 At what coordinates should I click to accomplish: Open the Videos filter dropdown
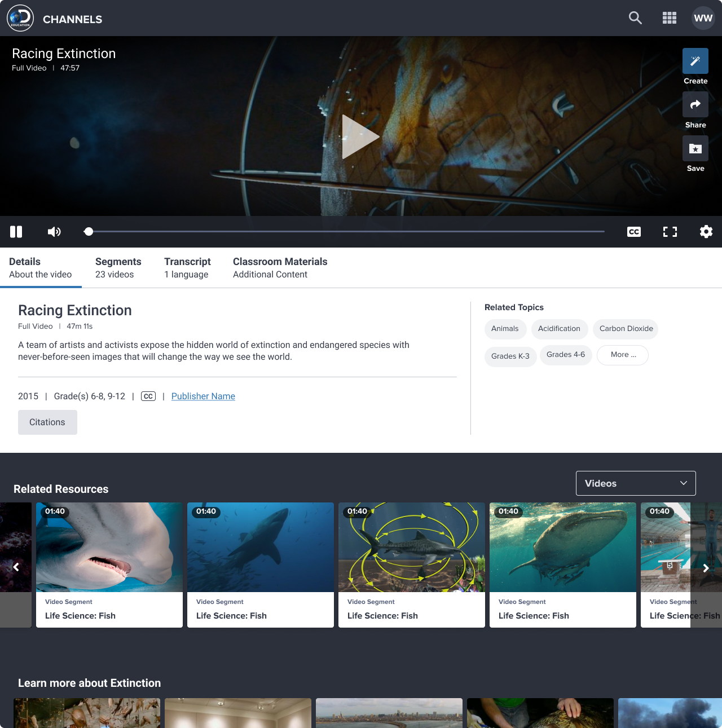[x=636, y=483]
